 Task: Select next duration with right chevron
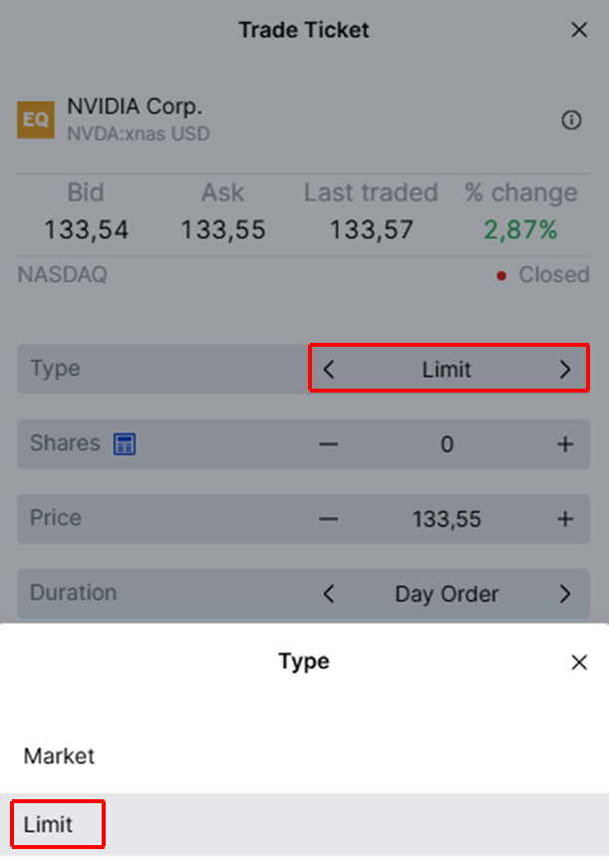pos(565,594)
